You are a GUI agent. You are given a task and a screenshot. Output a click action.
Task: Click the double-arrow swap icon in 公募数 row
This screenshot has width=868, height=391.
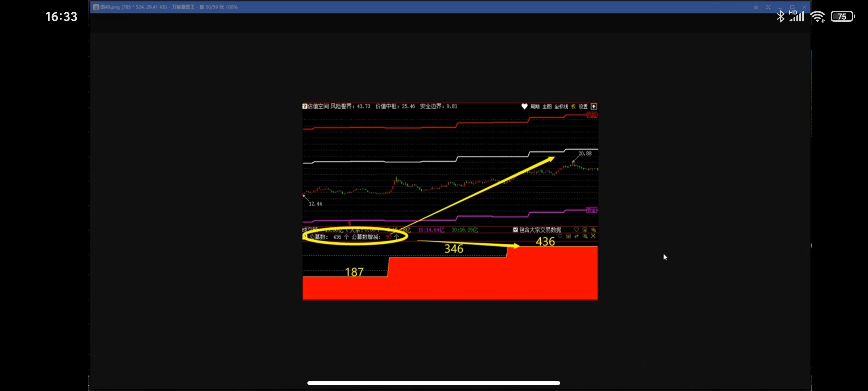pos(576,236)
